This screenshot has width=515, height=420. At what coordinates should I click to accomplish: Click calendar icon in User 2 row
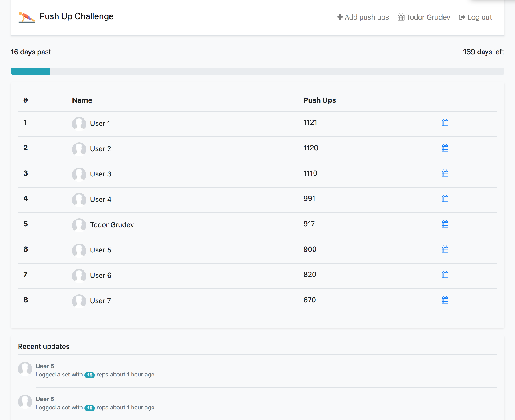click(445, 148)
